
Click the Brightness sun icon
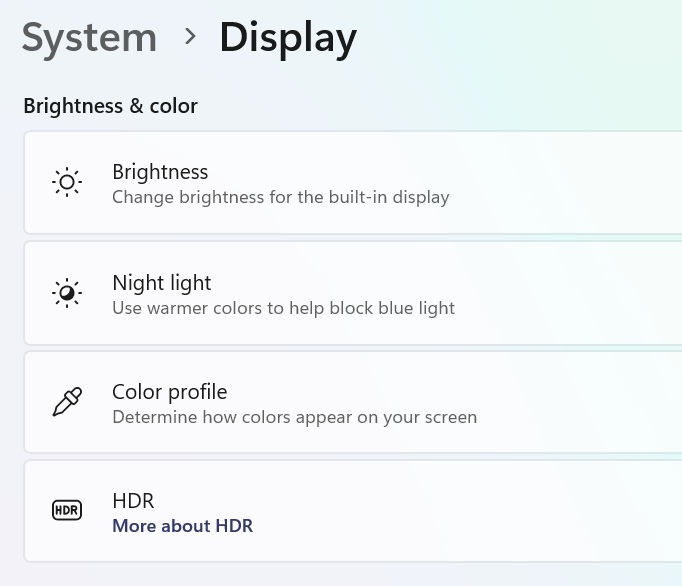(x=67, y=182)
